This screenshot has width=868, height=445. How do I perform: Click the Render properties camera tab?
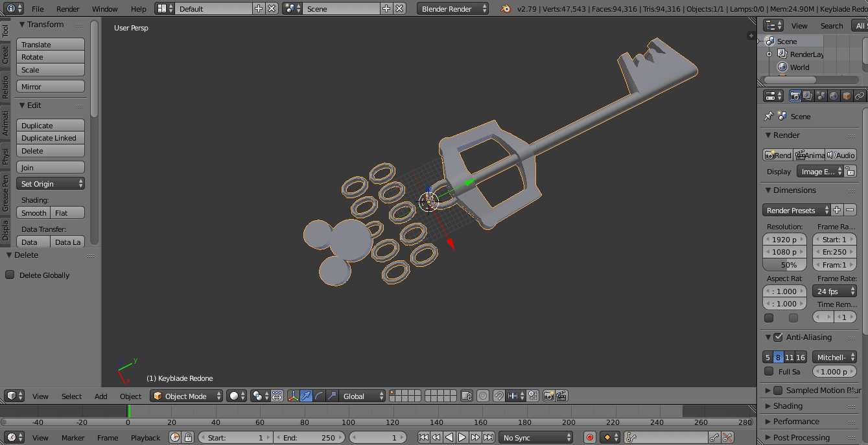click(x=795, y=96)
